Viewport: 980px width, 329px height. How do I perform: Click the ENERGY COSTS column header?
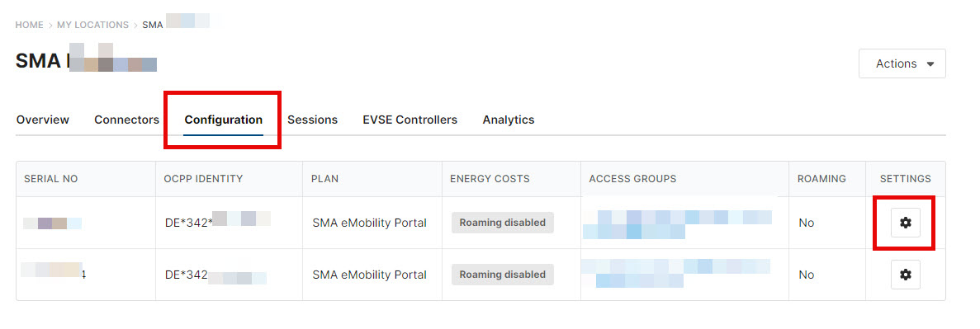tap(490, 179)
